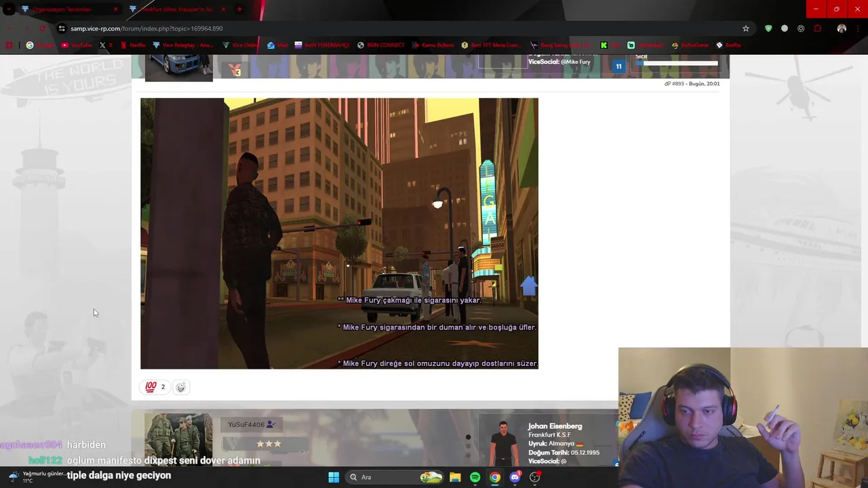Go back to previous page
868x488 pixels.
(9, 28)
